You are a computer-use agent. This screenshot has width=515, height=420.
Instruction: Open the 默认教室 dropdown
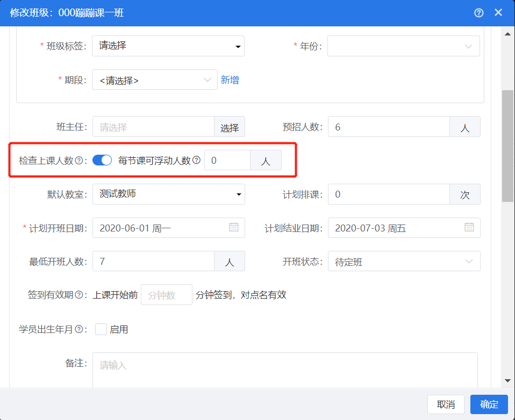point(168,194)
